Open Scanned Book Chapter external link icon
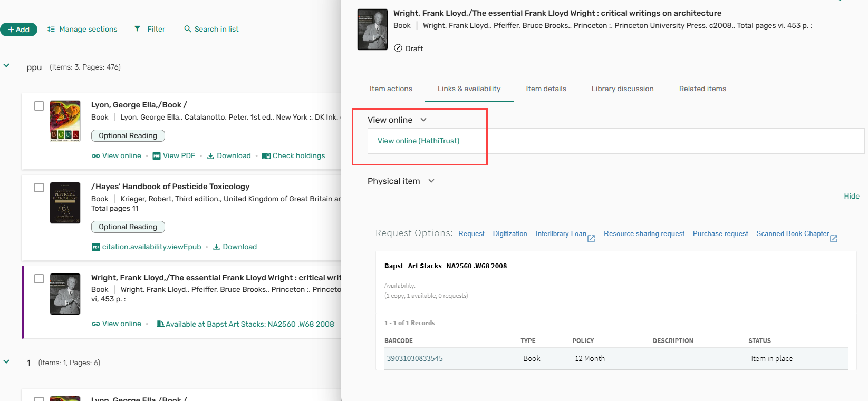The width and height of the screenshot is (868, 401). (x=834, y=239)
